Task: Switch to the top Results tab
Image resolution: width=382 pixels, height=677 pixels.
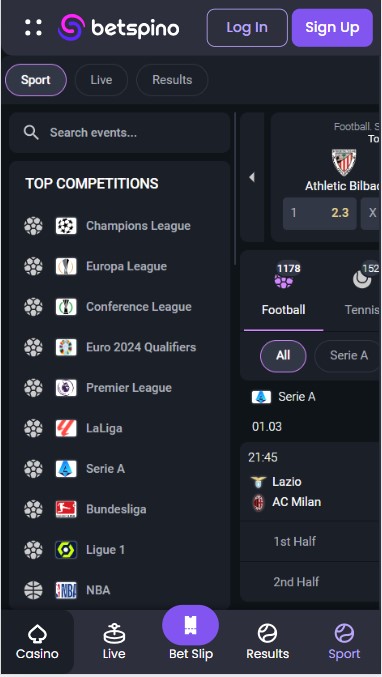Action: pos(172,80)
